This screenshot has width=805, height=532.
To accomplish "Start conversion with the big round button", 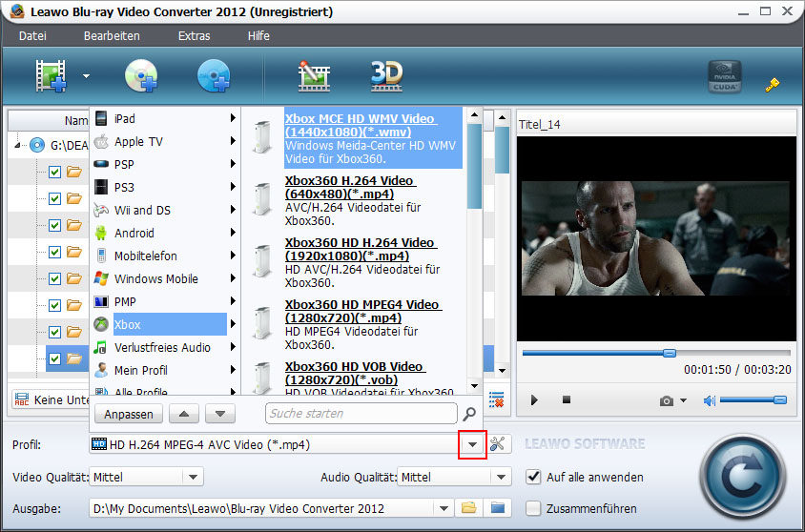I will (x=743, y=477).
